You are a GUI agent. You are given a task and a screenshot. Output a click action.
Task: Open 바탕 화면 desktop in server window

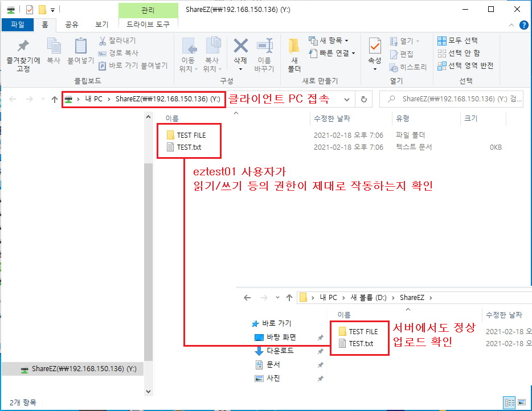(x=276, y=338)
